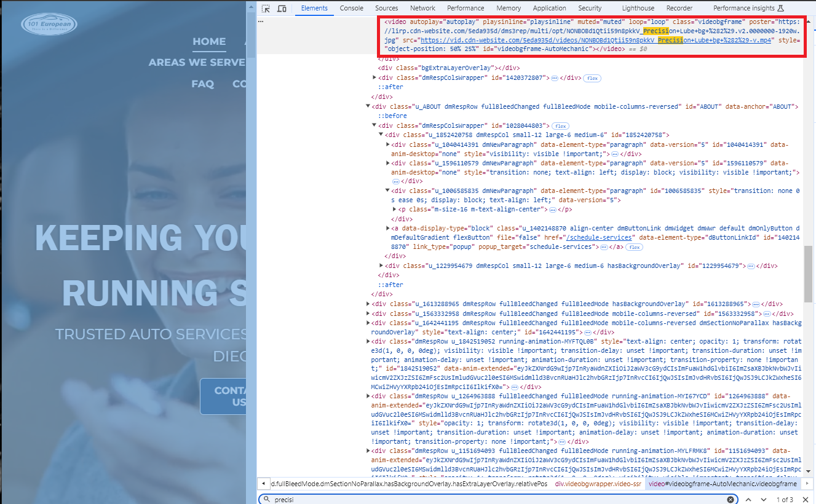Open the Elements tab
The width and height of the screenshot is (816, 504).
(x=314, y=9)
